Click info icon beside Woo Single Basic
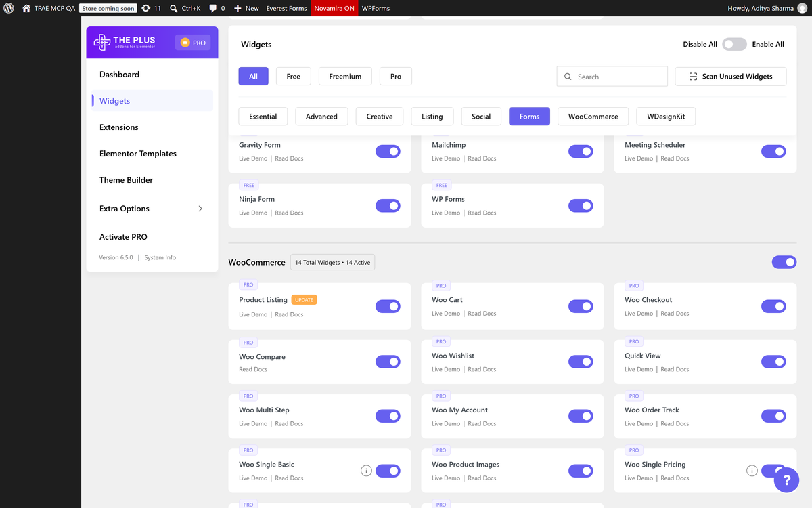This screenshot has height=508, width=812. pos(366,471)
